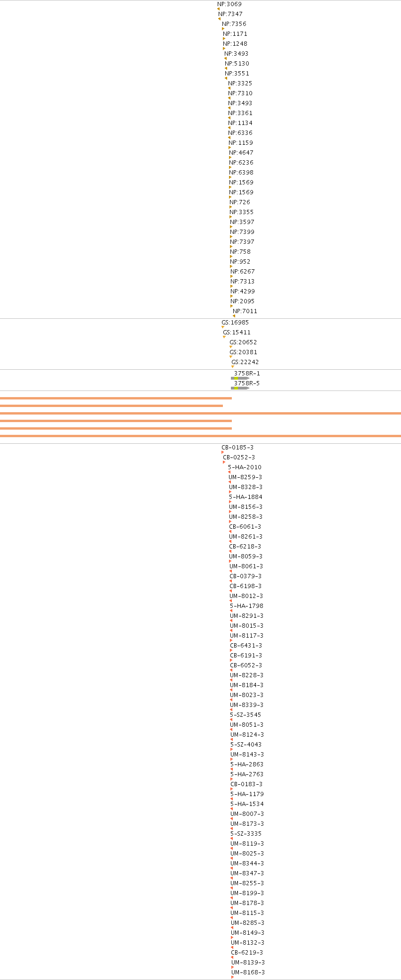Select feature NP:2095
401x980 pixels.
coord(243,301)
